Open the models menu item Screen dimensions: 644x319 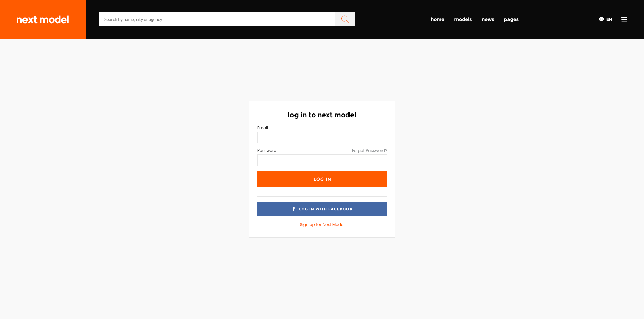coord(463,19)
